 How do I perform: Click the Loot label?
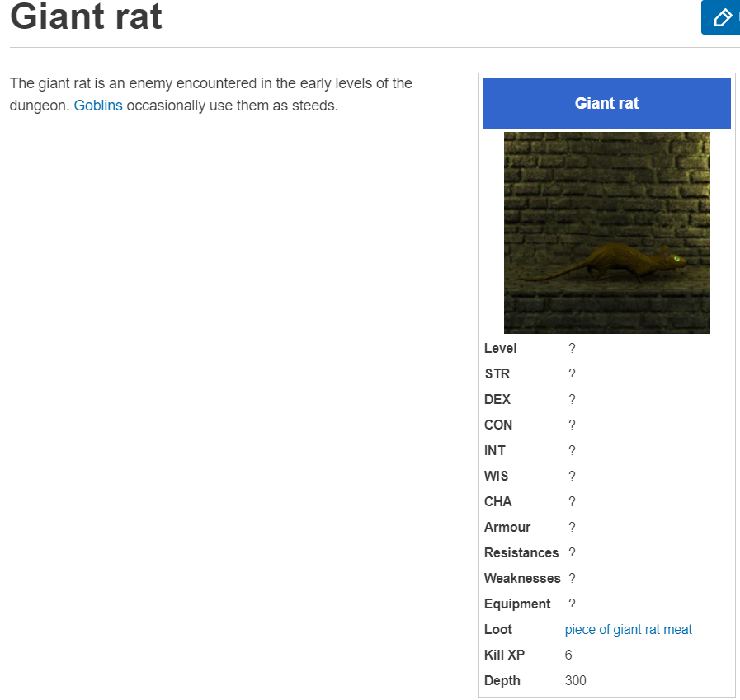(x=498, y=629)
